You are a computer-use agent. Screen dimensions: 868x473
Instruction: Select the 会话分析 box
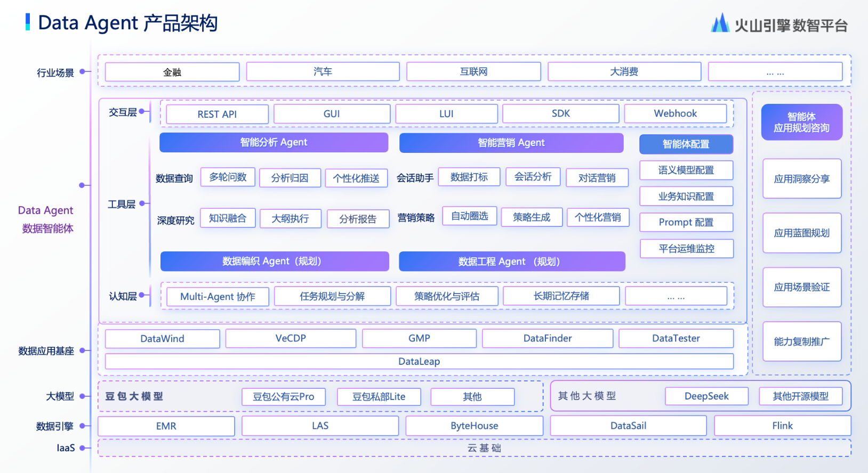533,176
